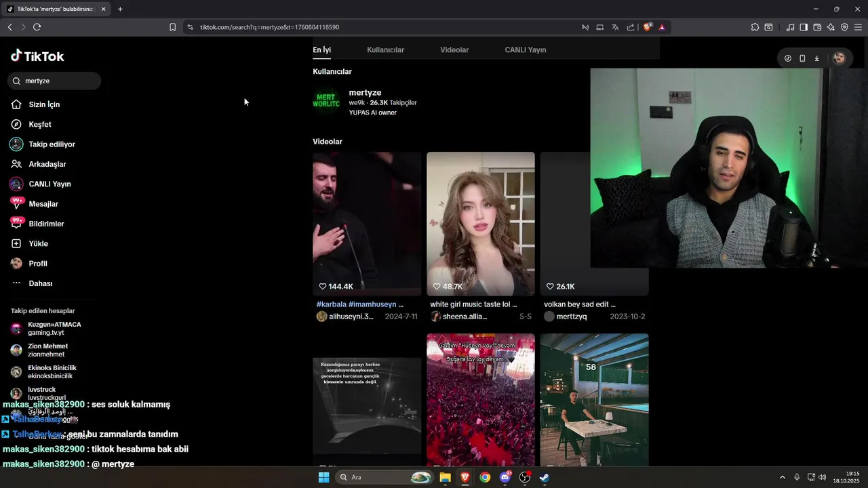Click the download desktop app icon

816,58
